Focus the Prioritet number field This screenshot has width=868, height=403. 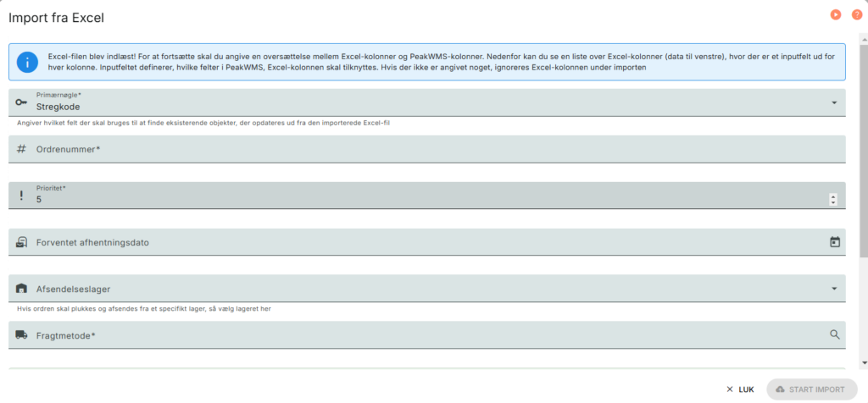click(427, 195)
